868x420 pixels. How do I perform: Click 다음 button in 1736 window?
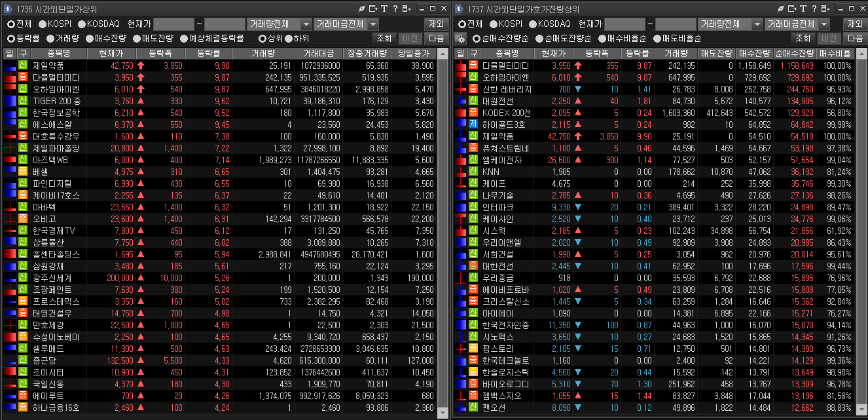(437, 39)
